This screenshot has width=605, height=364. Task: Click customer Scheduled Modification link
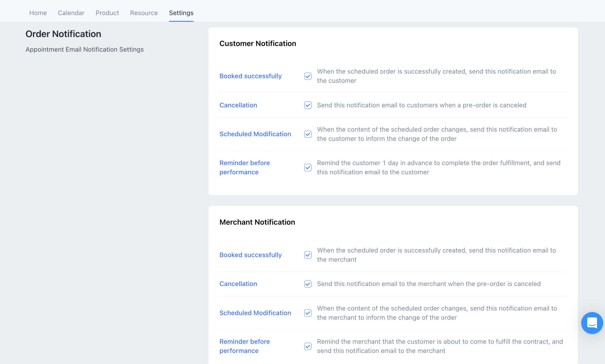coord(255,134)
